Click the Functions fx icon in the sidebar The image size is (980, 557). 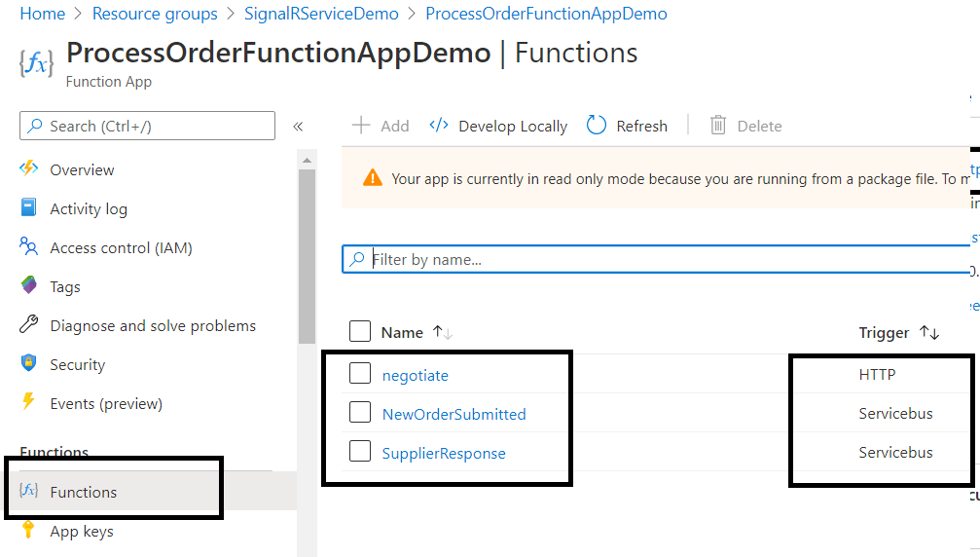click(29, 490)
